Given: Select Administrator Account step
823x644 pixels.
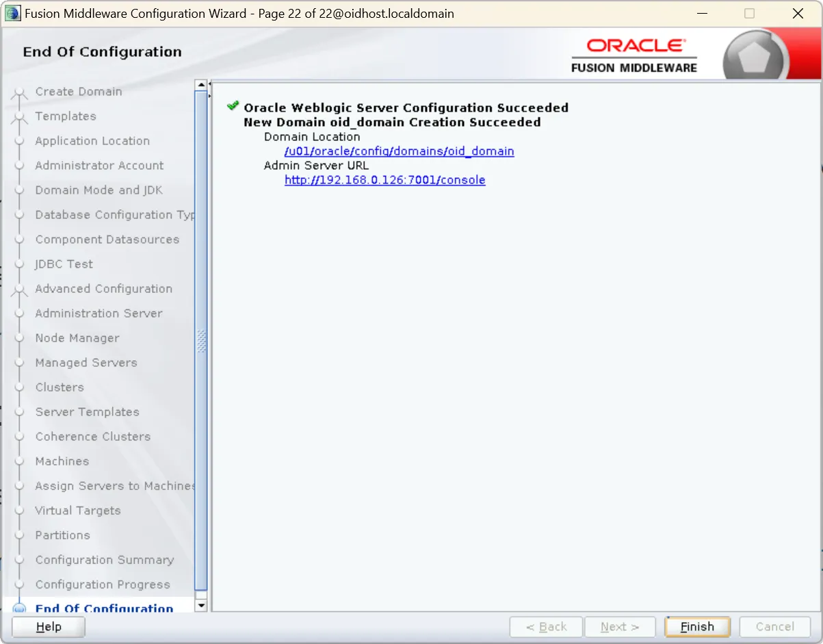Looking at the screenshot, I should [99, 166].
